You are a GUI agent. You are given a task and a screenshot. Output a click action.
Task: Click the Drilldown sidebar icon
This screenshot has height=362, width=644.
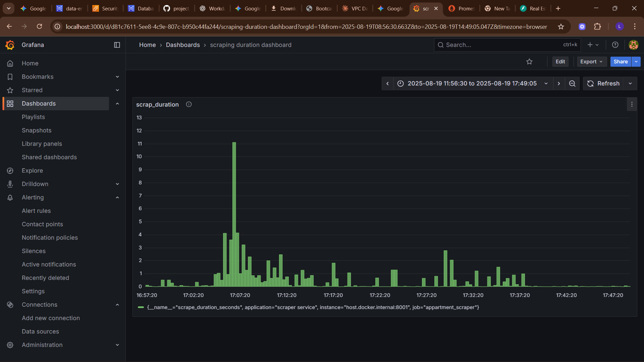(10, 184)
